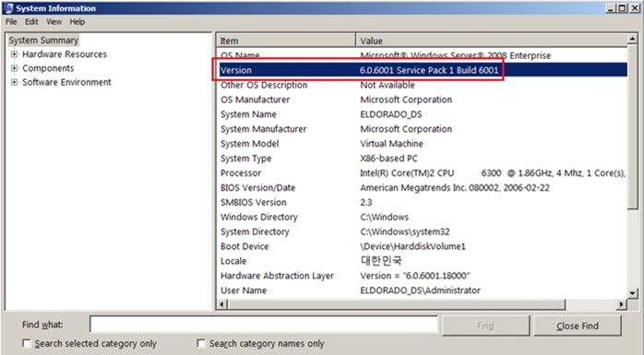The image size is (644, 355).
Task: Select the Version row
Action: coord(422,70)
